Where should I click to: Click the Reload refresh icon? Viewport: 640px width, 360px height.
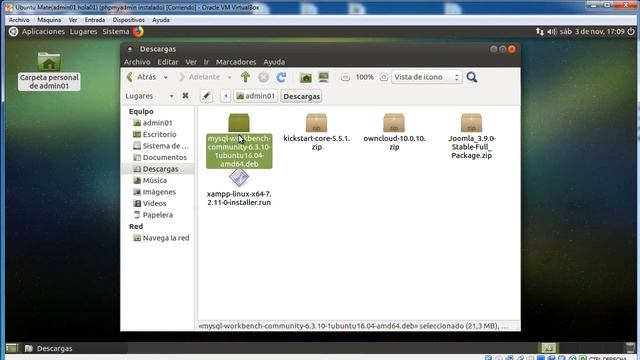pos(281,77)
